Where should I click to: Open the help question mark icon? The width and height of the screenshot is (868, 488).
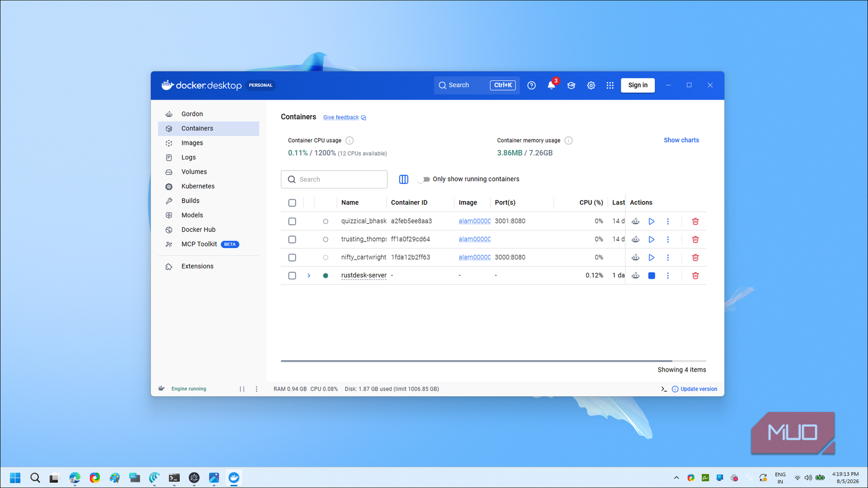point(531,85)
